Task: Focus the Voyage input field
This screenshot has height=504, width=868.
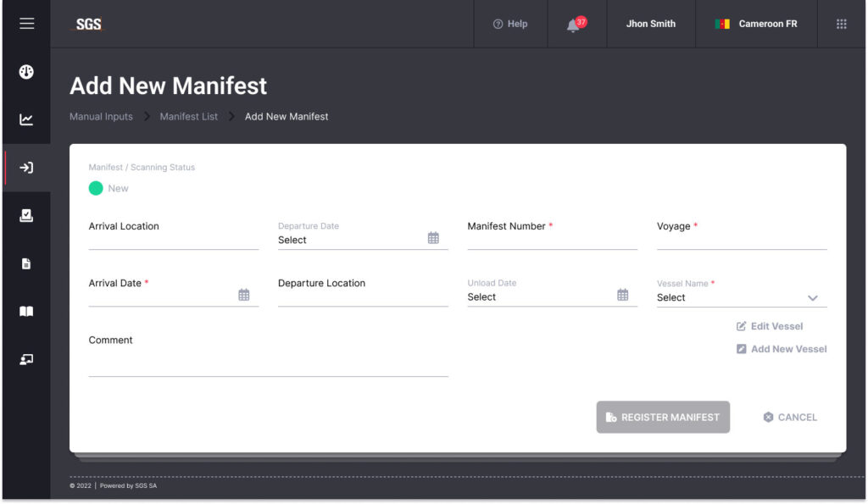Action: click(741, 234)
